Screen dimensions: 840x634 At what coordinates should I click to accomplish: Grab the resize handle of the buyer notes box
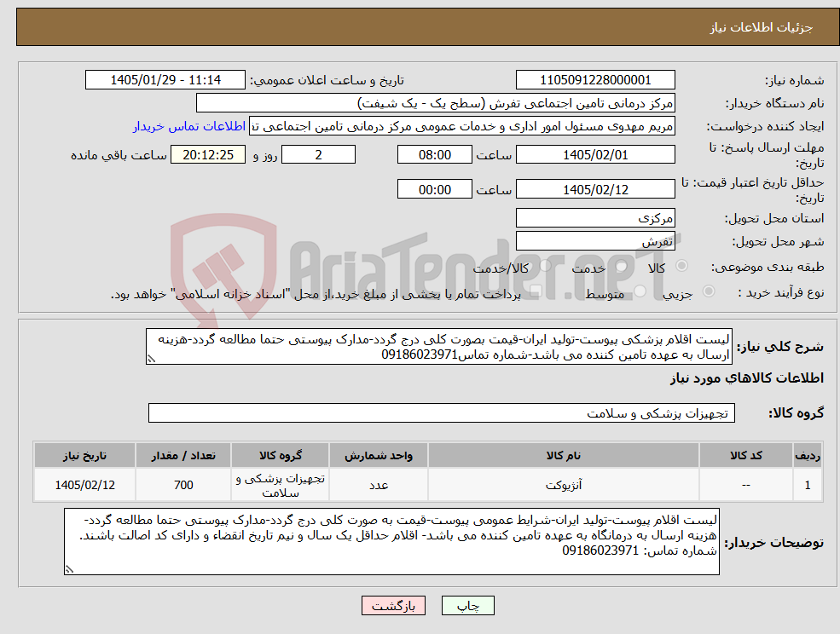[69, 570]
